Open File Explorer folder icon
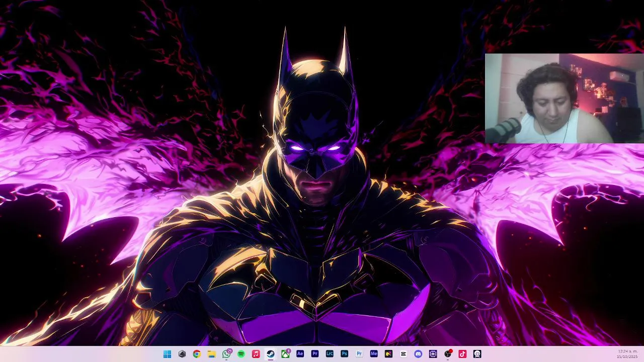 (x=212, y=354)
